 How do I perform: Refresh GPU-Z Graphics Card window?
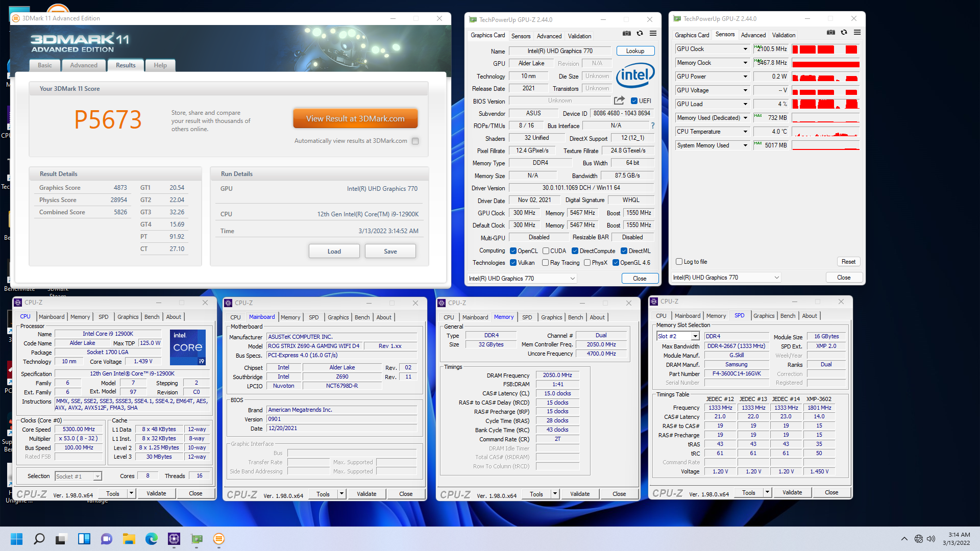pyautogui.click(x=640, y=34)
